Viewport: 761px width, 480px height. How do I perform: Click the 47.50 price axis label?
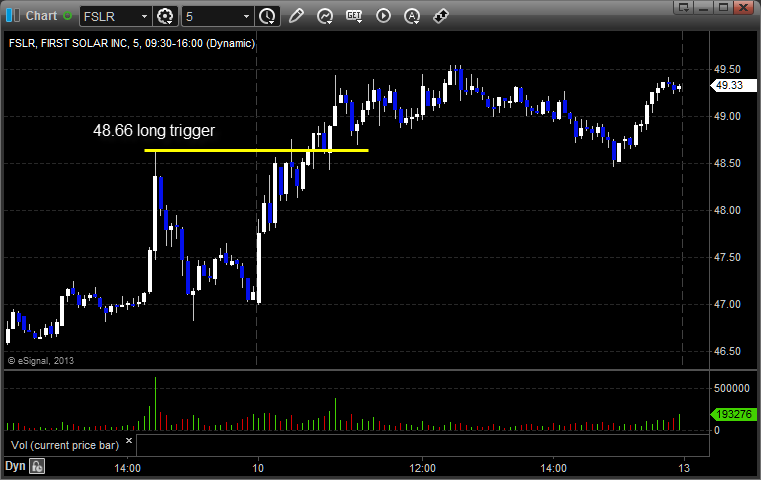click(x=727, y=257)
